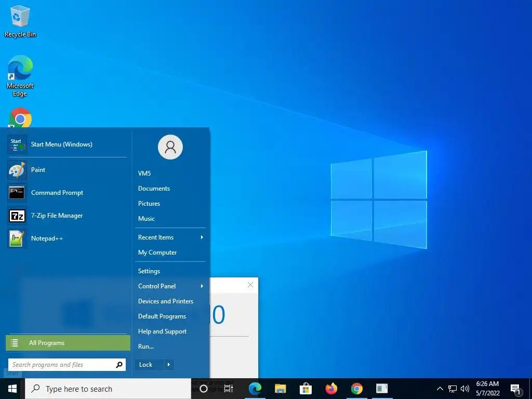Open Documents from start menu

click(x=154, y=189)
